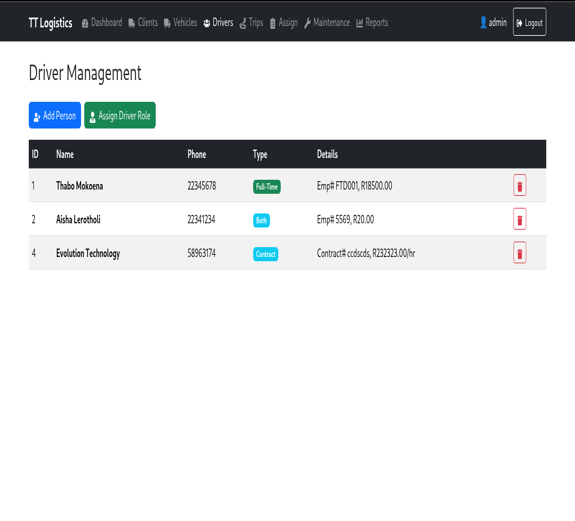Click the Contract# ccdscds details text
The width and height of the screenshot is (575, 521).
pyautogui.click(x=366, y=253)
